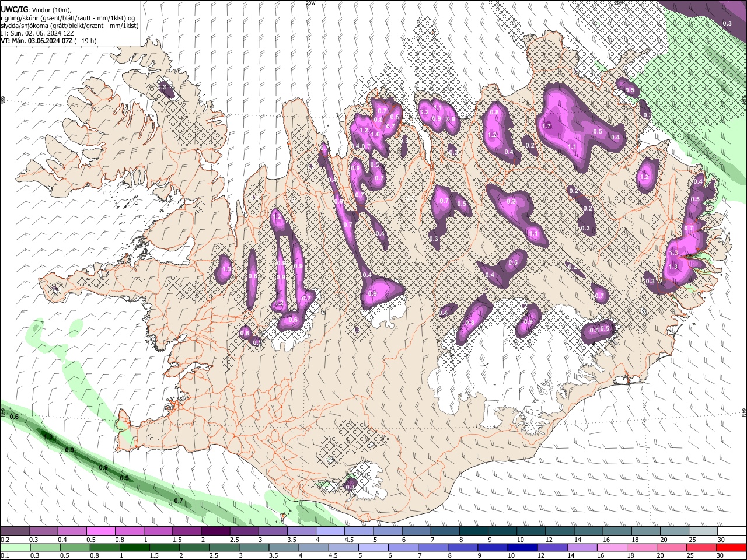Click the '12' label on the snow legend row
This screenshot has height=560, width=747.
(x=549, y=539)
